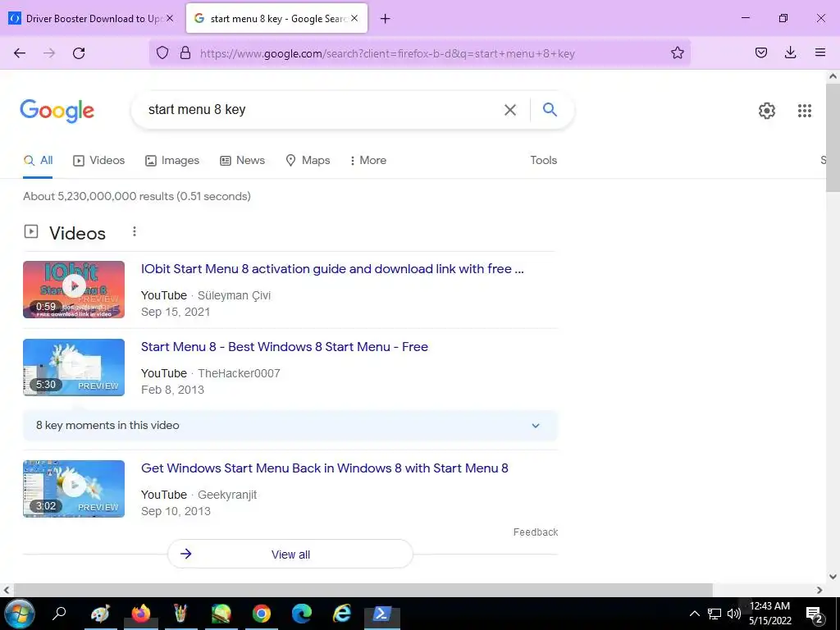The image size is (840, 630).
Task: Play the 3:02 Geekyranjit video thumbnail
Action: pyautogui.click(x=74, y=489)
